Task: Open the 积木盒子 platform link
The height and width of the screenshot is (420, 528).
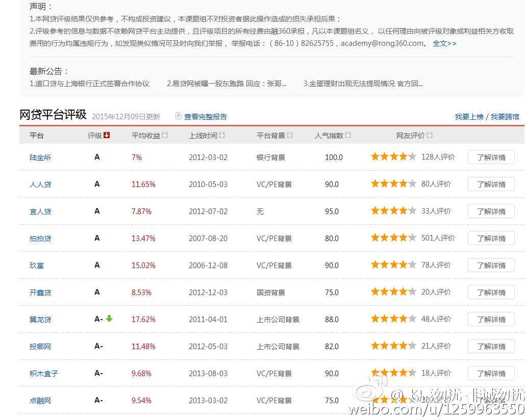Action: point(44,374)
